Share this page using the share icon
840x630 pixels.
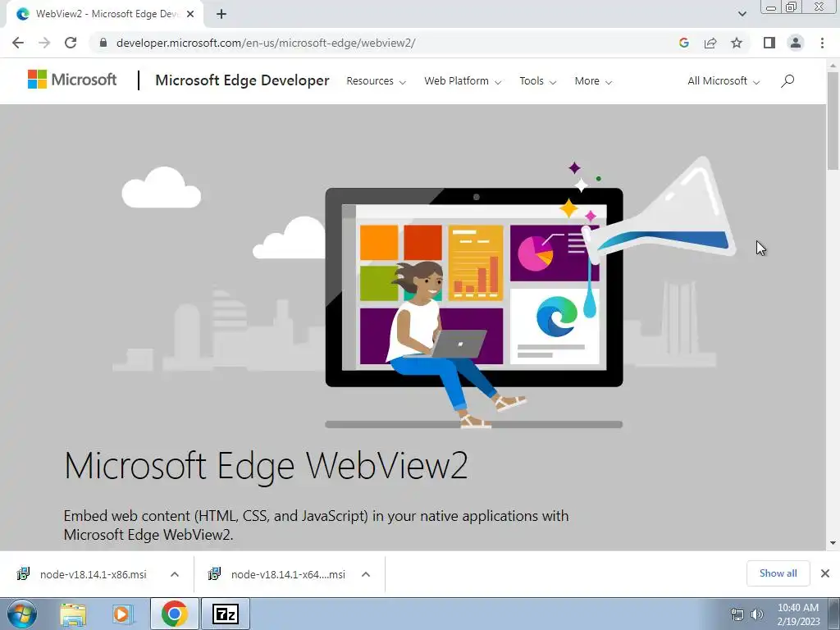coord(710,43)
